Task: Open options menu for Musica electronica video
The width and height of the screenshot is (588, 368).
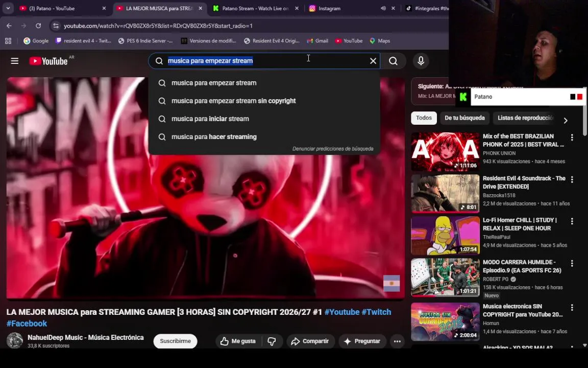Action: pyautogui.click(x=572, y=308)
